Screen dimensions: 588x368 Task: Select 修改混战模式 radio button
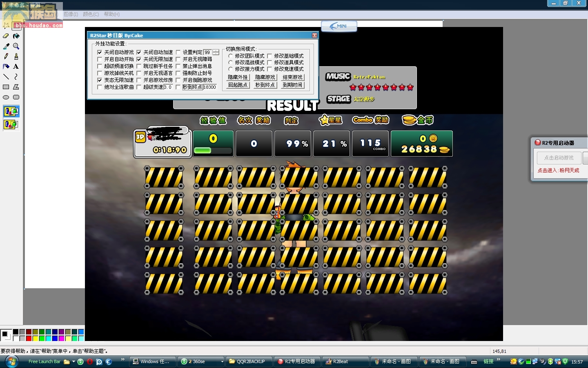230,63
